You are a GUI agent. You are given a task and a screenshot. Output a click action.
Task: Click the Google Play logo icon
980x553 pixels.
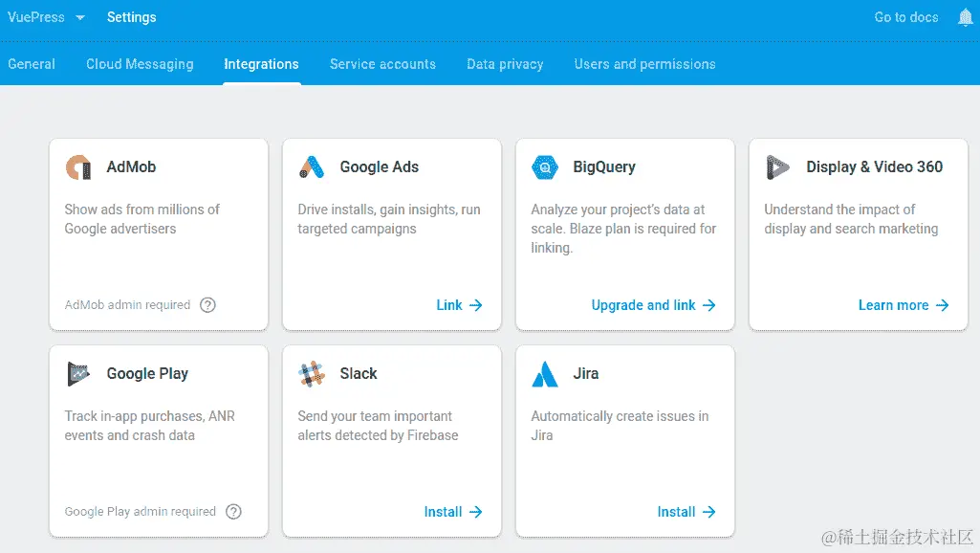click(x=78, y=373)
